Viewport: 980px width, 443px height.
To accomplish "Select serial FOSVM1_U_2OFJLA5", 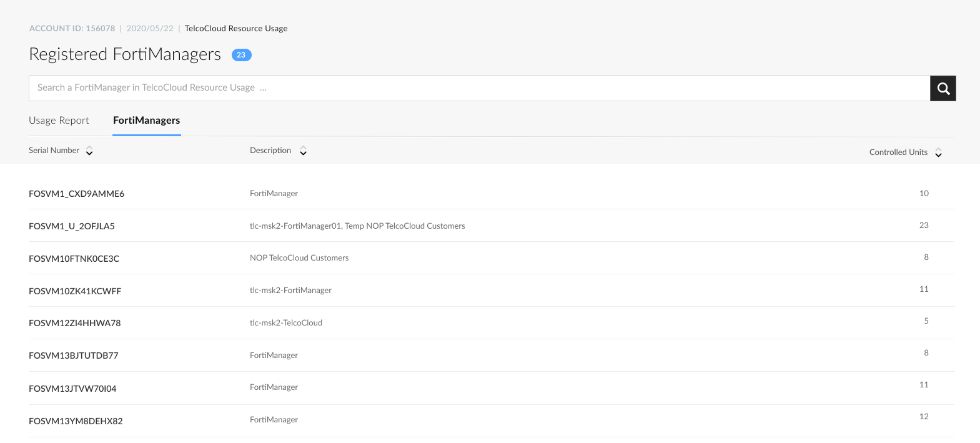I will (x=72, y=226).
